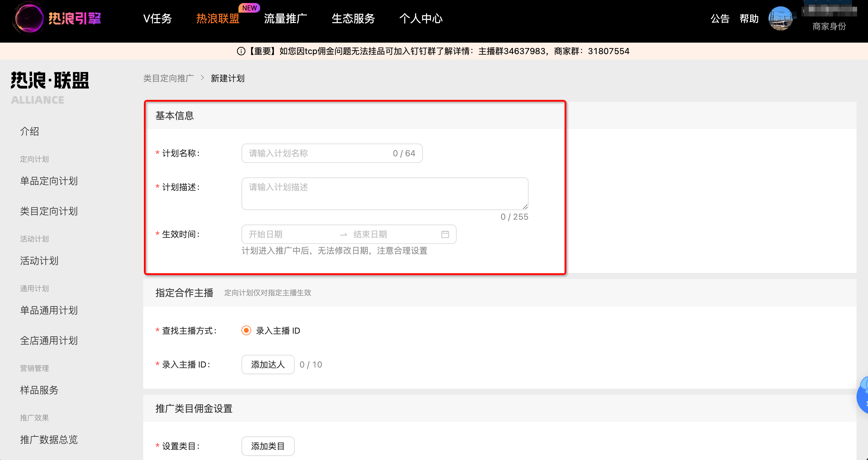Select 单品定向计划 in the sidebar

coord(49,181)
